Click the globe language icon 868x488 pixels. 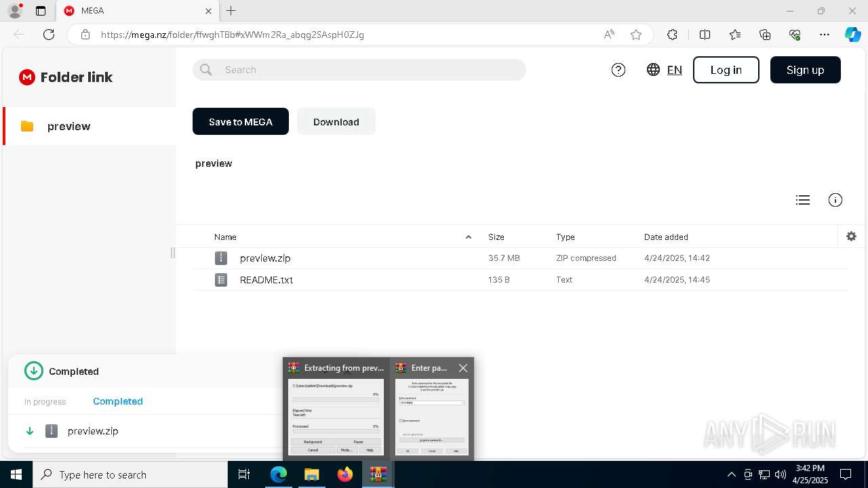[x=653, y=70]
